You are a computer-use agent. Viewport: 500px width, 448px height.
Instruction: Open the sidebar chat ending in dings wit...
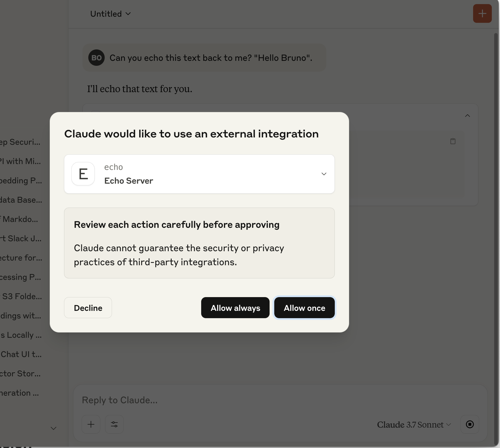point(20,316)
